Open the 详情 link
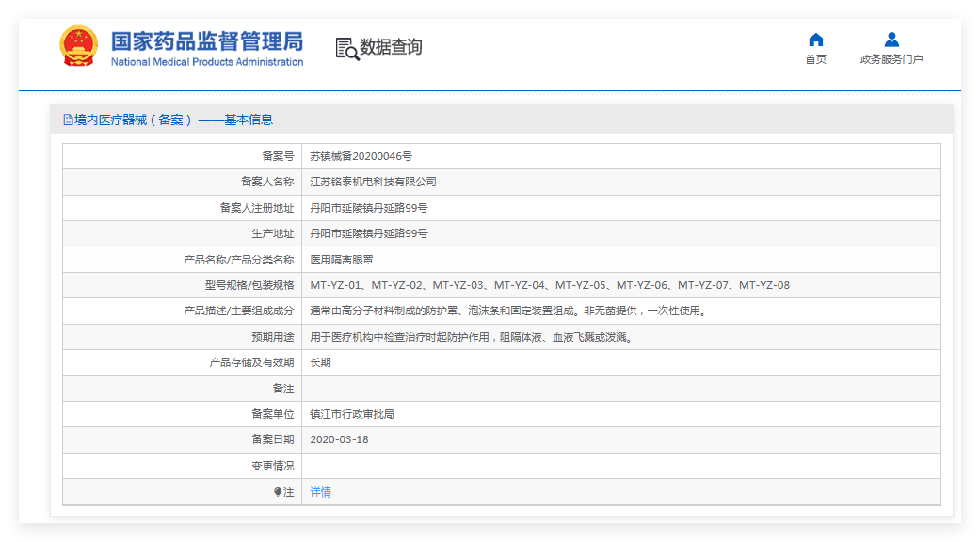 [320, 492]
